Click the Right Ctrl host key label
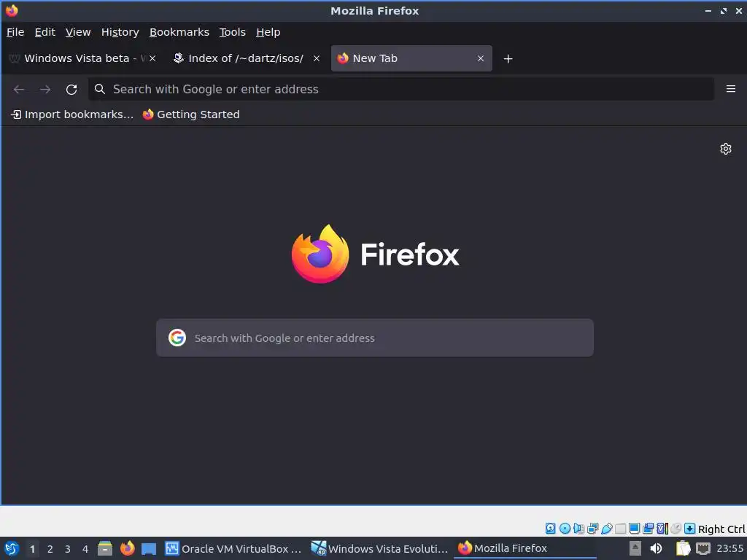 [x=721, y=529]
